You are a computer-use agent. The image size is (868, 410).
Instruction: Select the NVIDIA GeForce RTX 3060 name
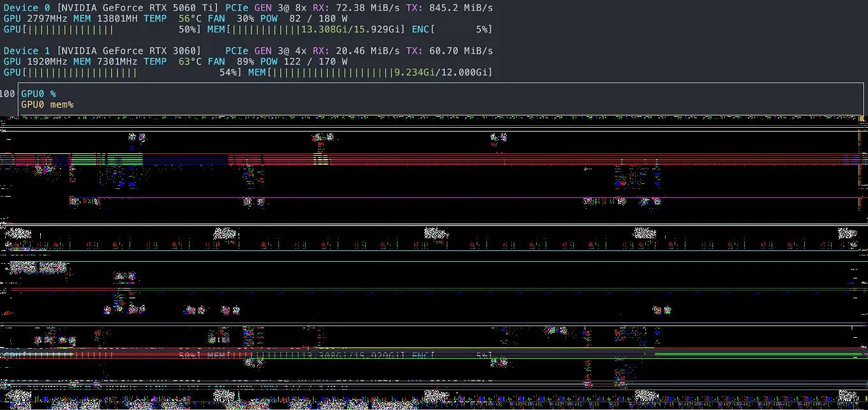(x=129, y=50)
